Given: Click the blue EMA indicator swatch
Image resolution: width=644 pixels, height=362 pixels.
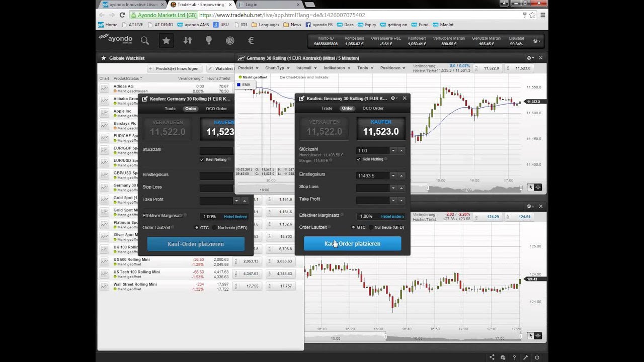Looking at the screenshot, I should 238,84.
